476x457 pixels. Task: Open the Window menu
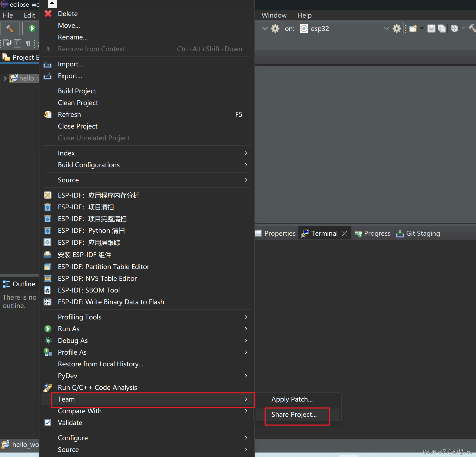(x=274, y=15)
